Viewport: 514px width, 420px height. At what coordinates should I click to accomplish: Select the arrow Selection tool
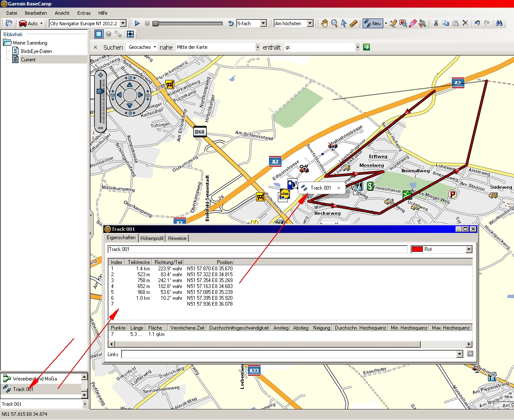coord(344,24)
